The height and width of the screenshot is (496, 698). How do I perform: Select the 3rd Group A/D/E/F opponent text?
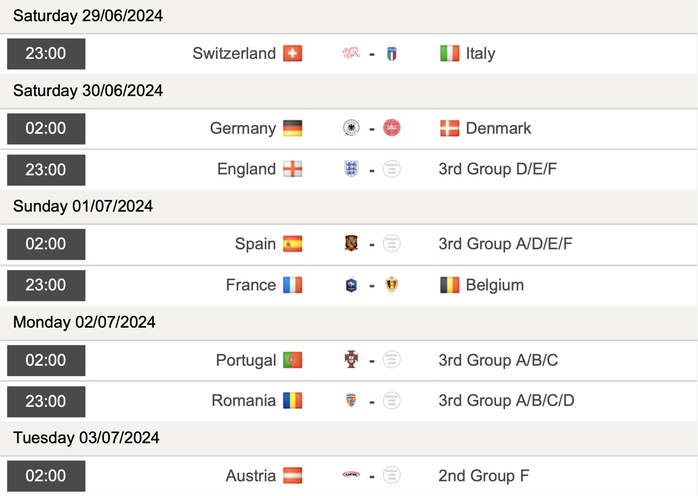tap(505, 244)
